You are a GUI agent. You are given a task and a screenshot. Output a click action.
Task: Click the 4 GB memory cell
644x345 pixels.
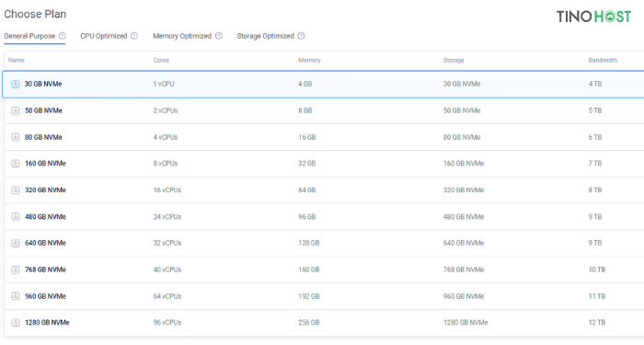pyautogui.click(x=305, y=84)
